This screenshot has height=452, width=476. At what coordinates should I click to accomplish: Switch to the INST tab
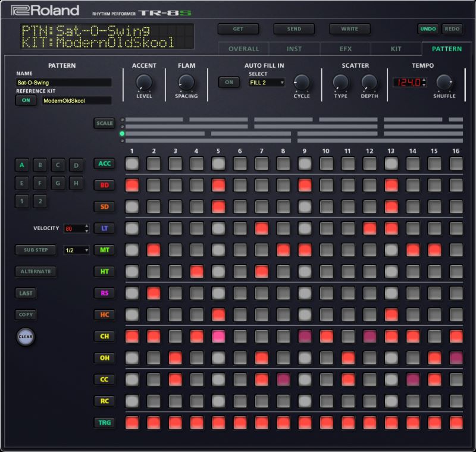tap(294, 49)
